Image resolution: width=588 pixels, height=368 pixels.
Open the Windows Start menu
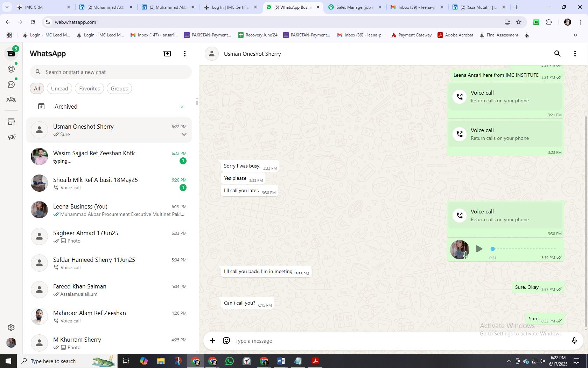(x=8, y=361)
